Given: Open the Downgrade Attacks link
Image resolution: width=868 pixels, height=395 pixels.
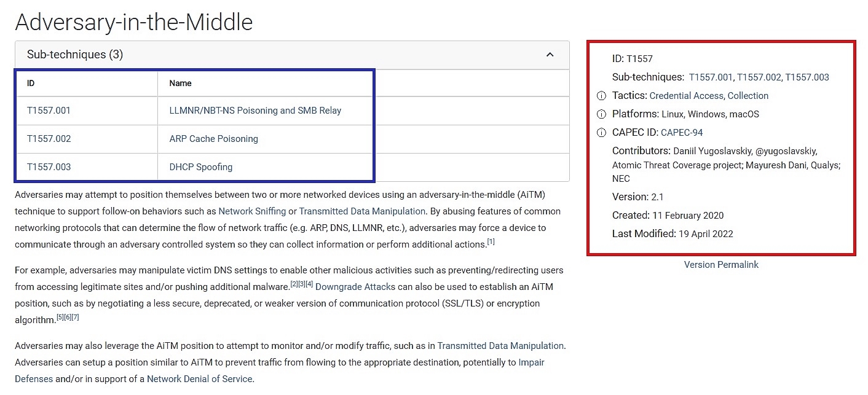Looking at the screenshot, I should (x=355, y=287).
